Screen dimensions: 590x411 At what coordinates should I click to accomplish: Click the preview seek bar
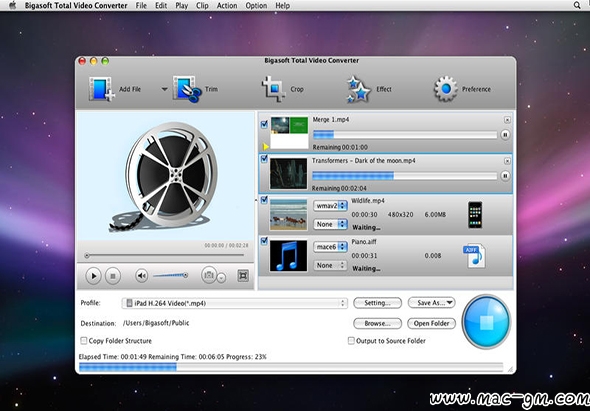coord(165,256)
